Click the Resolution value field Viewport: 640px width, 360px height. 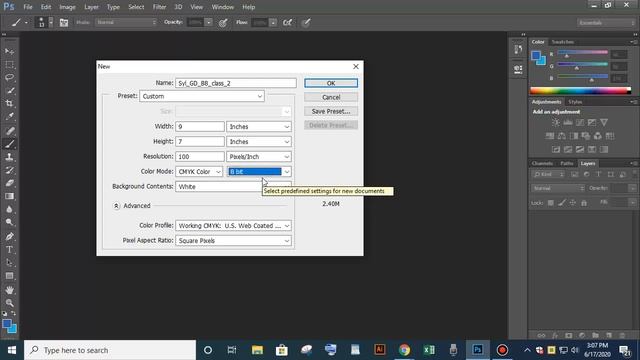click(200, 157)
